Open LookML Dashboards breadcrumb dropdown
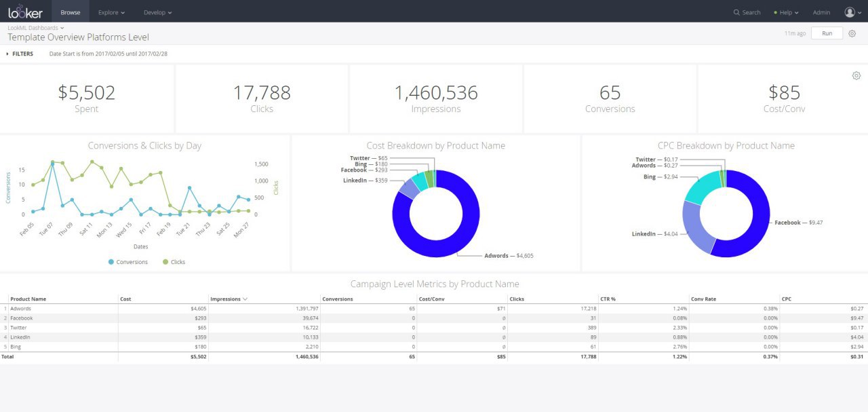The image size is (868, 412). coord(36,28)
